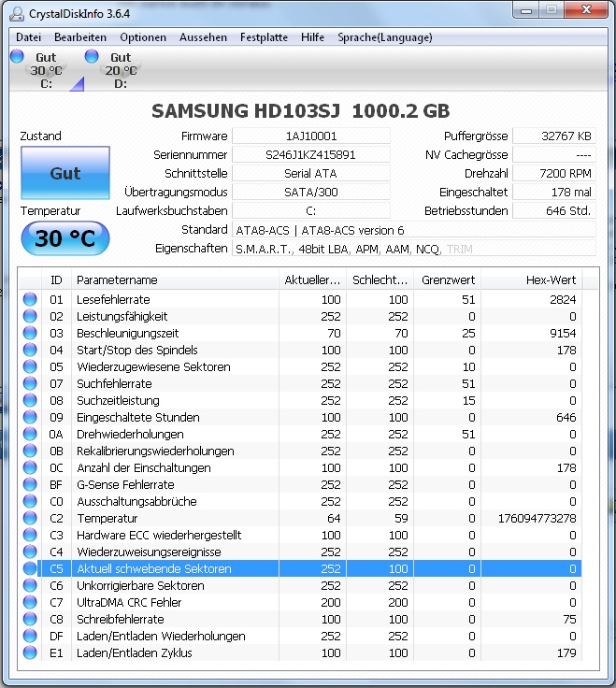616x688 pixels.
Task: Click the status orb for Hardware ECC wiederhergestellt
Action: [30, 535]
